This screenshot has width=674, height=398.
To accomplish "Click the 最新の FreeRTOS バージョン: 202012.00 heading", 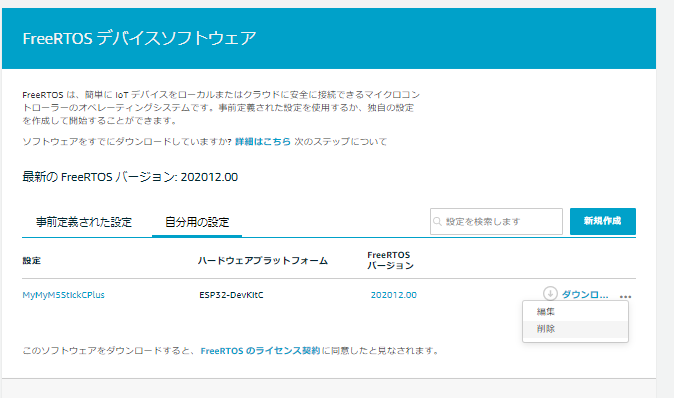I will click(130, 177).
